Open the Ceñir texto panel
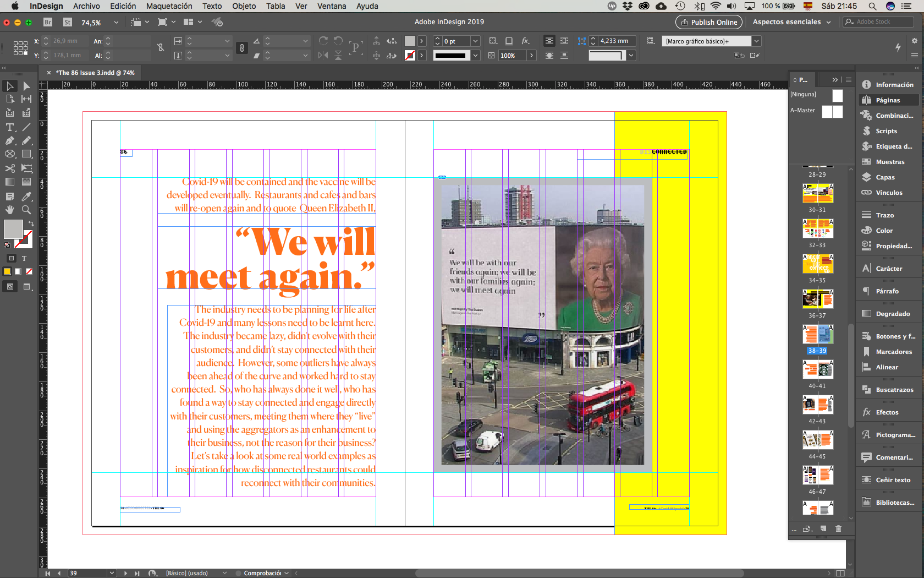 tap(893, 480)
